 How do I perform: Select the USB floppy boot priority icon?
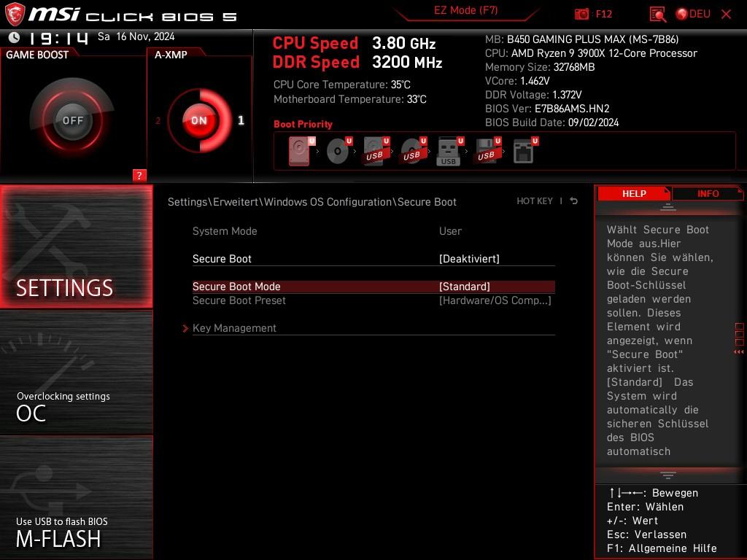[487, 151]
